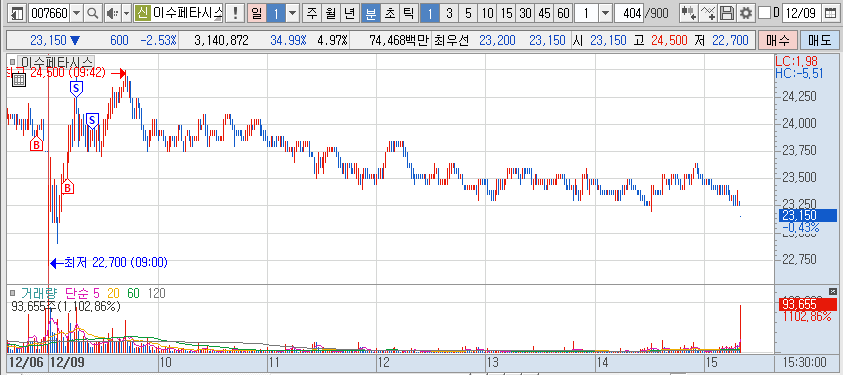Viewport: 843px width, 375px height.
Task: Click the stock code 007660 input field
Action: (x=49, y=13)
